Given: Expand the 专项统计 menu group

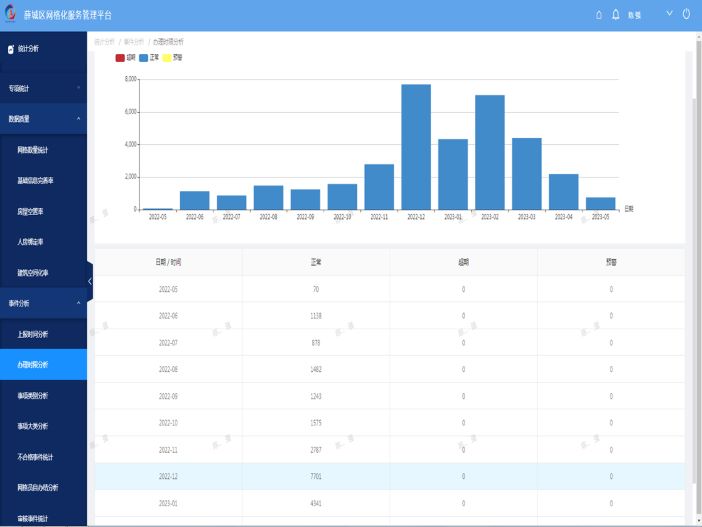Looking at the screenshot, I should 43,88.
